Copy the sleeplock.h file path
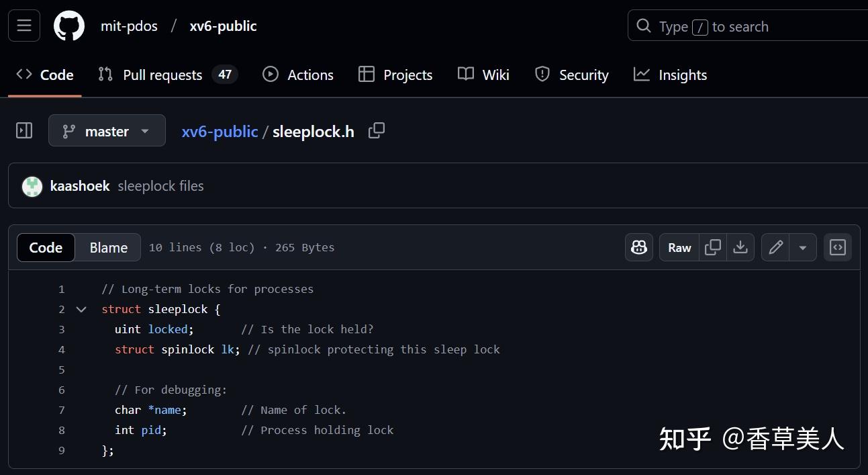The width and height of the screenshot is (868, 475). pyautogui.click(x=376, y=131)
